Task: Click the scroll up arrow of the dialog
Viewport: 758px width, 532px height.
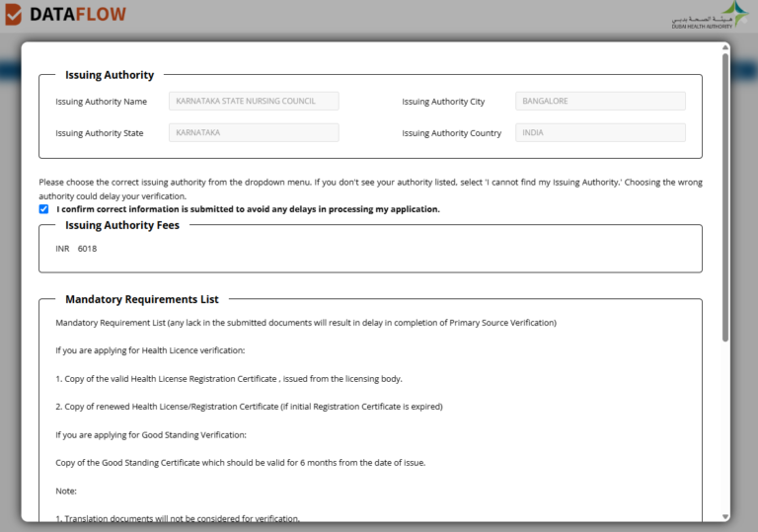Action: point(725,47)
